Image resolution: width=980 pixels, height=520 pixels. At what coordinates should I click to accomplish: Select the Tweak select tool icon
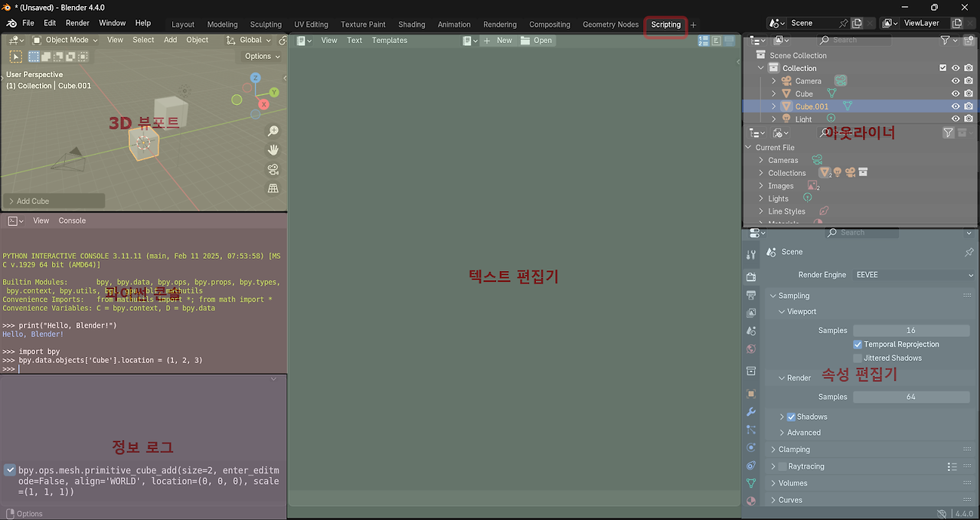click(15, 56)
